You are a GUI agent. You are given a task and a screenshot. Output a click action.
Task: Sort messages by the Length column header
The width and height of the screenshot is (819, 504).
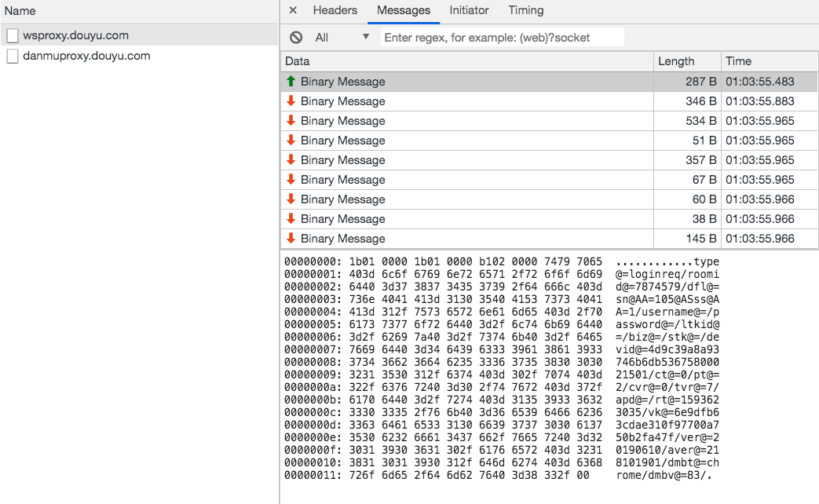(x=676, y=61)
